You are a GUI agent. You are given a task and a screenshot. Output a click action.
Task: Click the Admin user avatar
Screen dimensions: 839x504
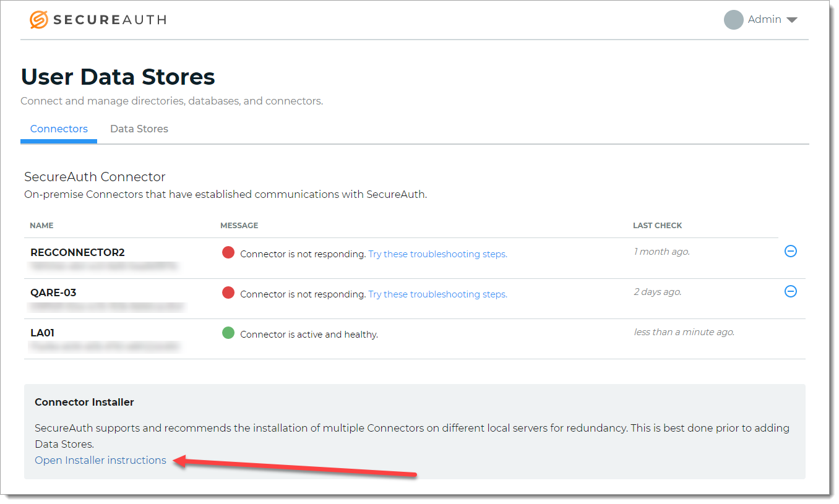tap(733, 20)
